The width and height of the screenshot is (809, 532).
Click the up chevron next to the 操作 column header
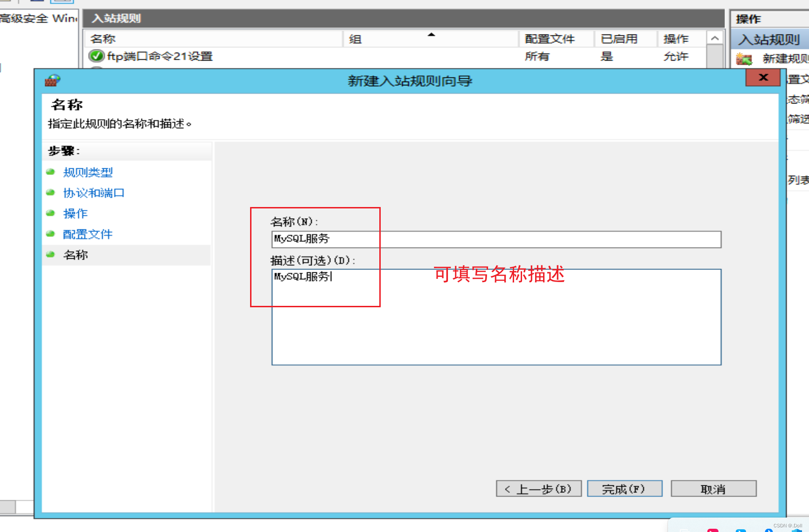click(x=715, y=38)
